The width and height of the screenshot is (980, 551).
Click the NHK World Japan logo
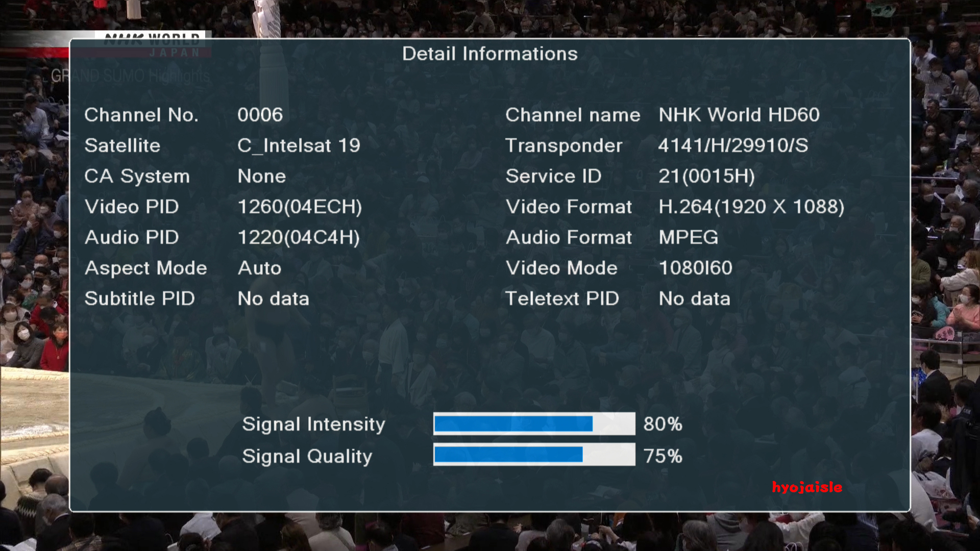tap(152, 44)
